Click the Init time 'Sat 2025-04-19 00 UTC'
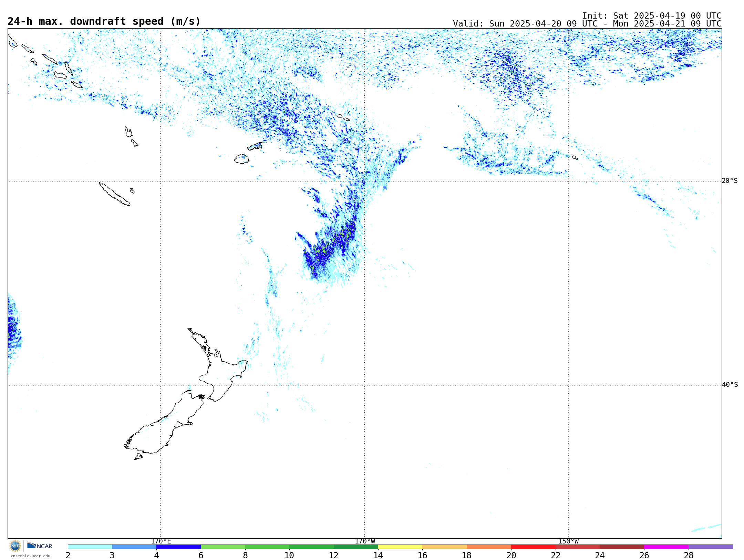The image size is (744, 560). pyautogui.click(x=667, y=16)
